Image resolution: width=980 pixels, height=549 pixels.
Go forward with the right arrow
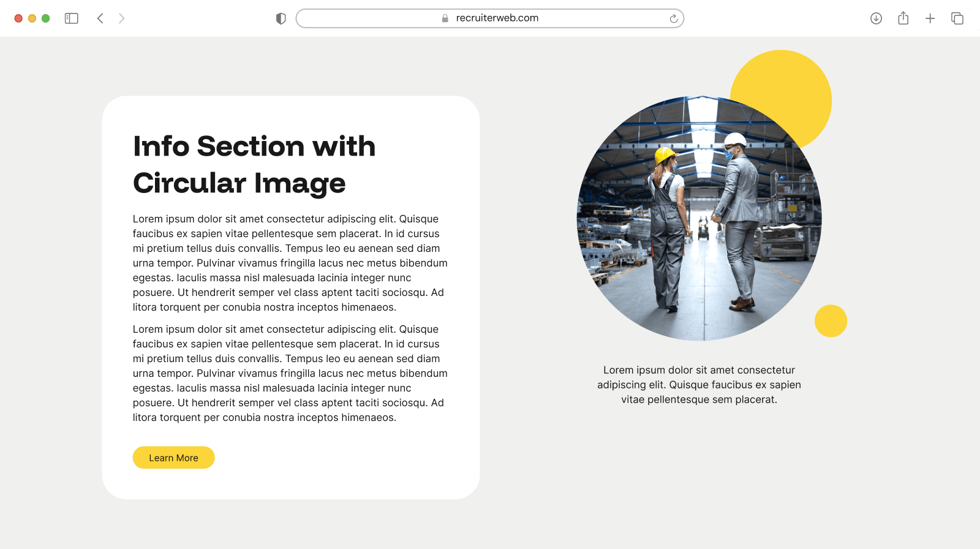pos(121,18)
